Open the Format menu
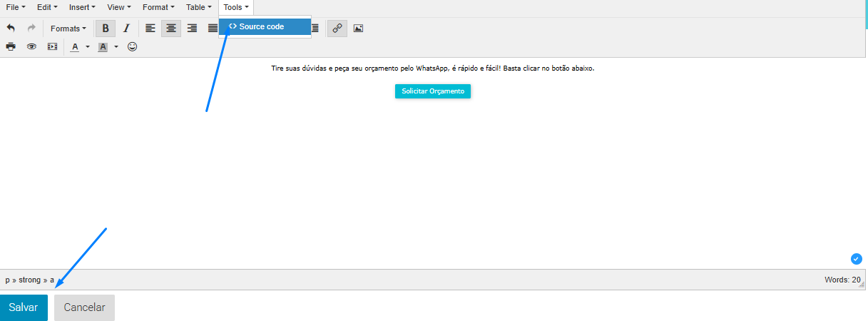Viewport: 868px width, 321px height. (158, 7)
